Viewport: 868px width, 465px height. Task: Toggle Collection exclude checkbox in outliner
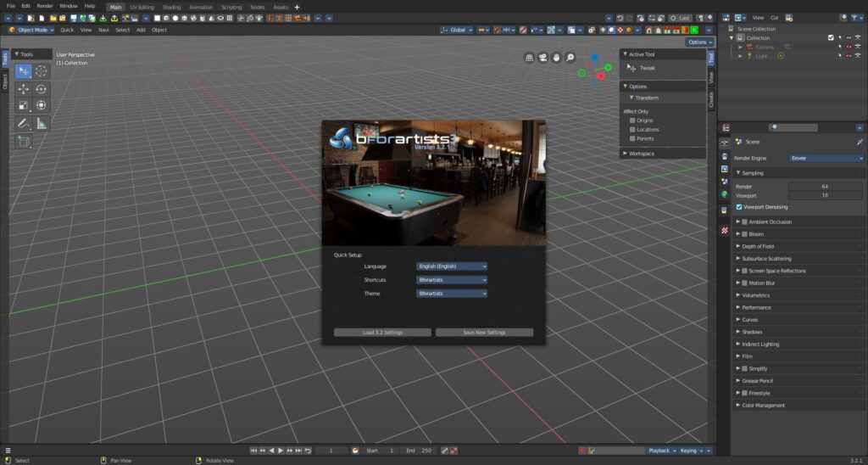(x=831, y=37)
